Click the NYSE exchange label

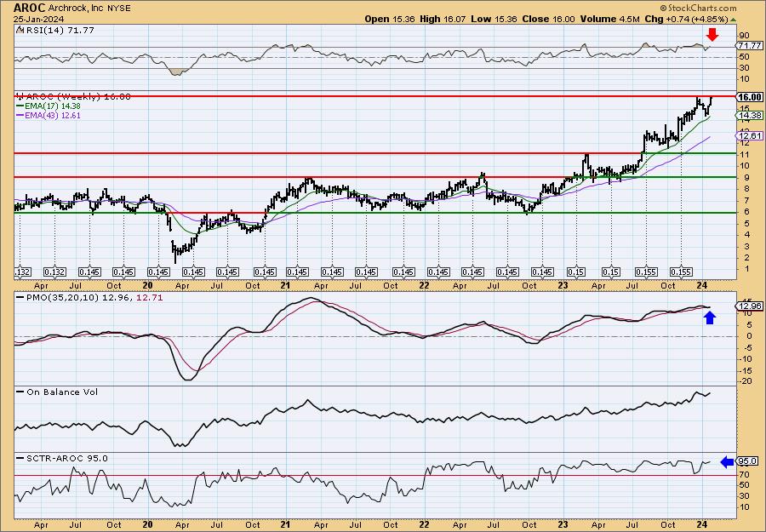click(120, 9)
